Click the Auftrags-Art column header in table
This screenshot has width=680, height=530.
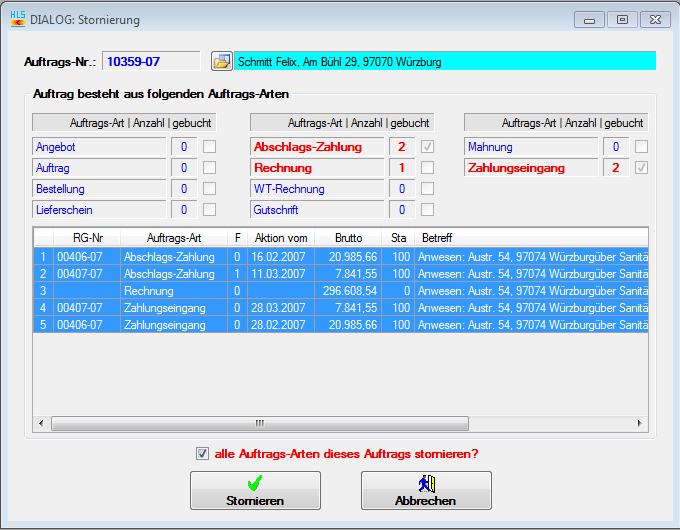click(174, 238)
